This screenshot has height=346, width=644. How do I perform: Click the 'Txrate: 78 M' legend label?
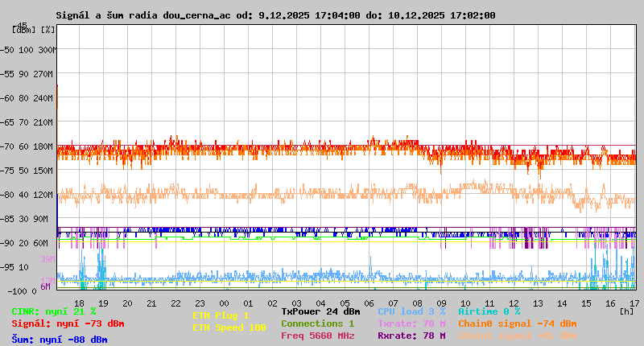click(x=411, y=323)
